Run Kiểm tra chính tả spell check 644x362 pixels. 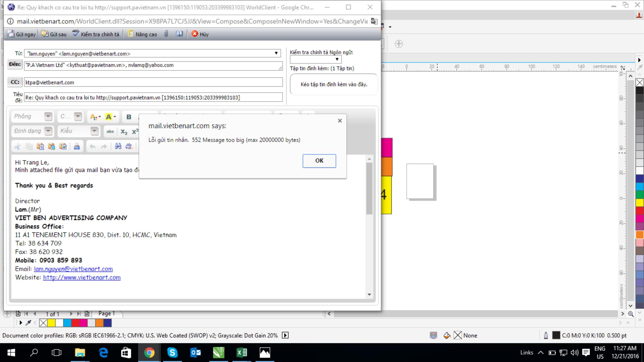pos(96,34)
